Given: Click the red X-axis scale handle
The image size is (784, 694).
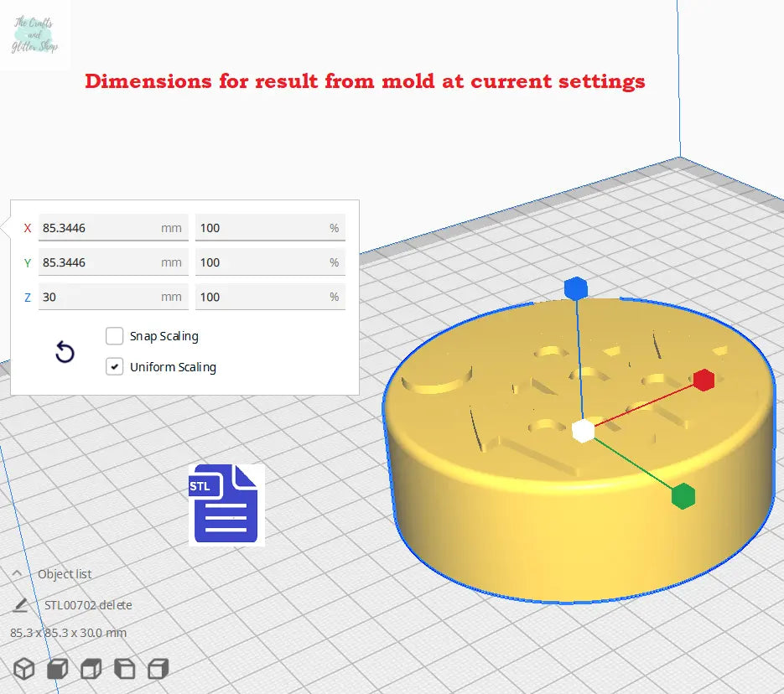Looking at the screenshot, I should pos(704,380).
